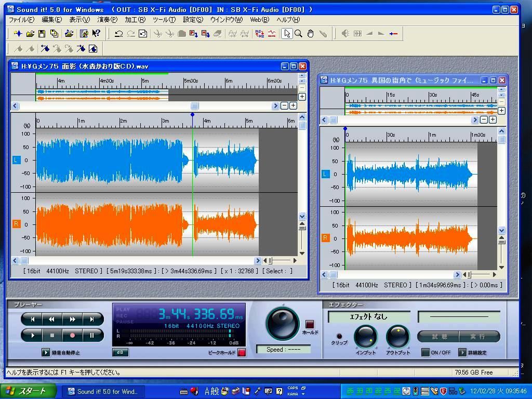Open the ファイル(F) menu
Screen dimensions: 532x399
[x=21, y=20]
